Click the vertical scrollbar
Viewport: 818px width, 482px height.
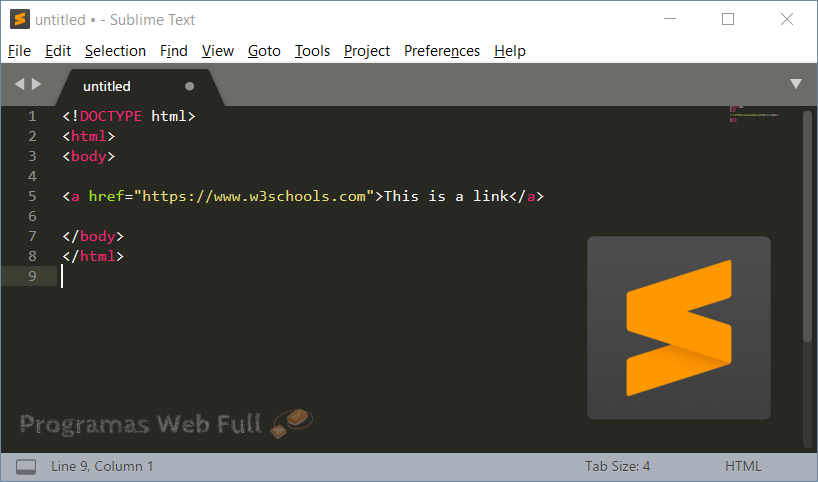tap(808, 227)
